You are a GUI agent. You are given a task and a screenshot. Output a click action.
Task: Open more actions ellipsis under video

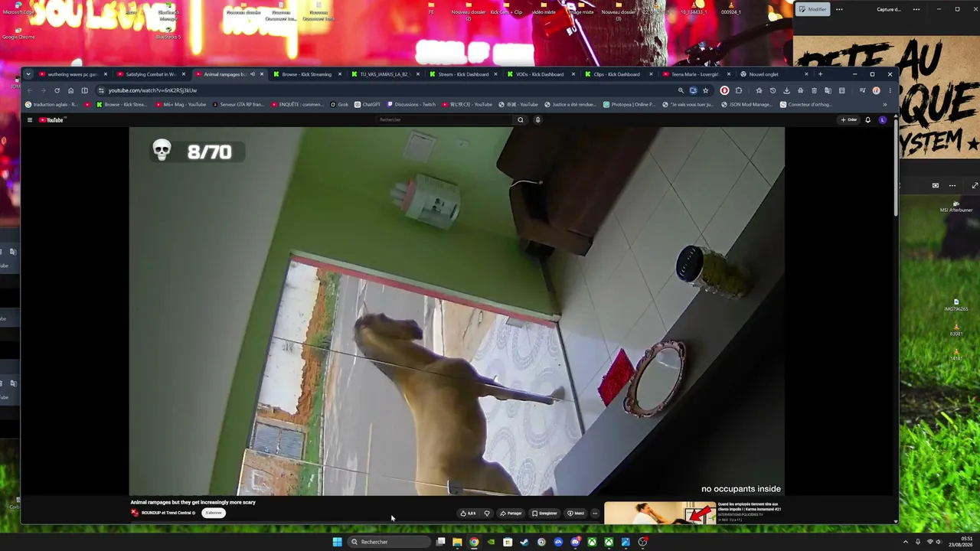(x=595, y=514)
